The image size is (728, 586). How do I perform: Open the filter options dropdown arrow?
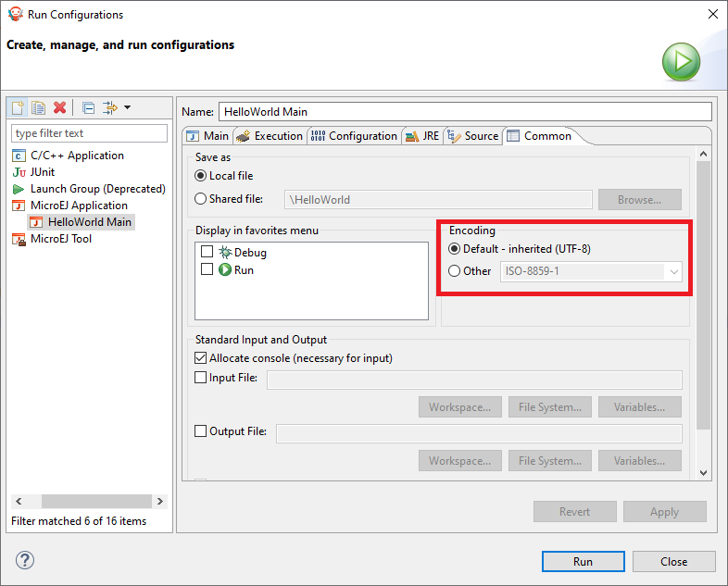[127, 107]
